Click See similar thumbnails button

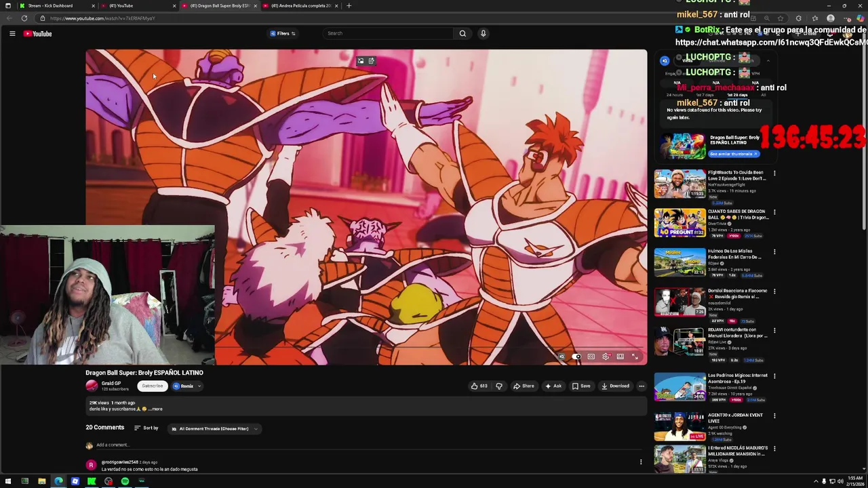point(734,154)
